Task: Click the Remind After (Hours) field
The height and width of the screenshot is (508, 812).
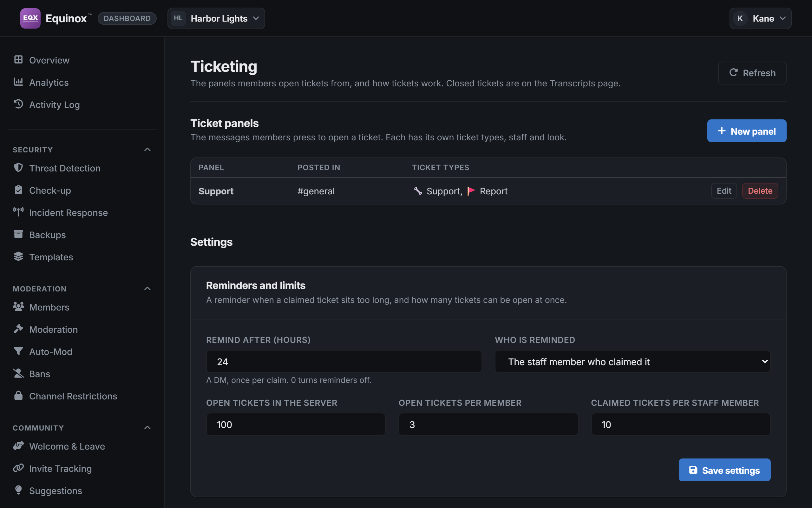Action: click(344, 362)
